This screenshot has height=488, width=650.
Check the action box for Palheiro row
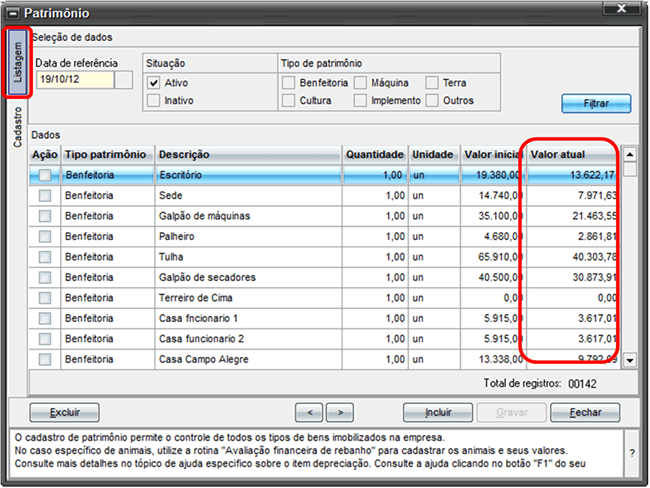coord(45,236)
